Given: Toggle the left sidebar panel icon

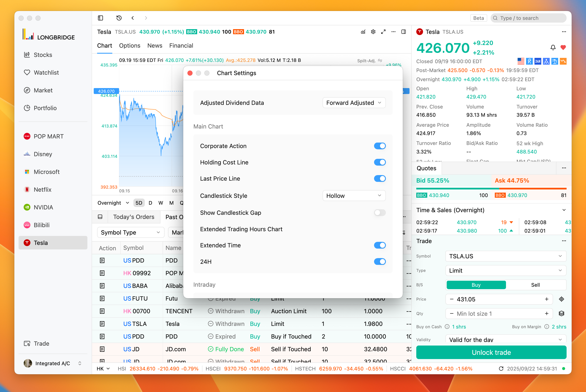Looking at the screenshot, I should (x=100, y=18).
